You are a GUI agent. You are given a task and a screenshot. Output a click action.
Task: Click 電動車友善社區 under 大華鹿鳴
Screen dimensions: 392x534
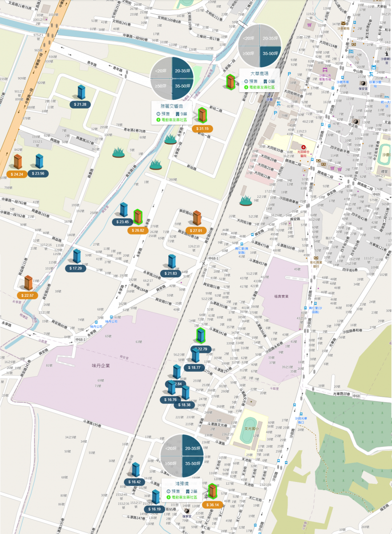tap(260, 88)
